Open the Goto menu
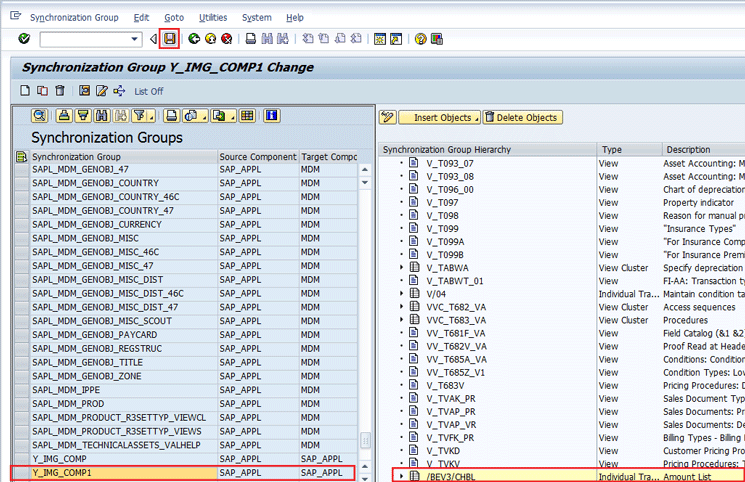Screen dimensions: 745x482 tap(174, 18)
